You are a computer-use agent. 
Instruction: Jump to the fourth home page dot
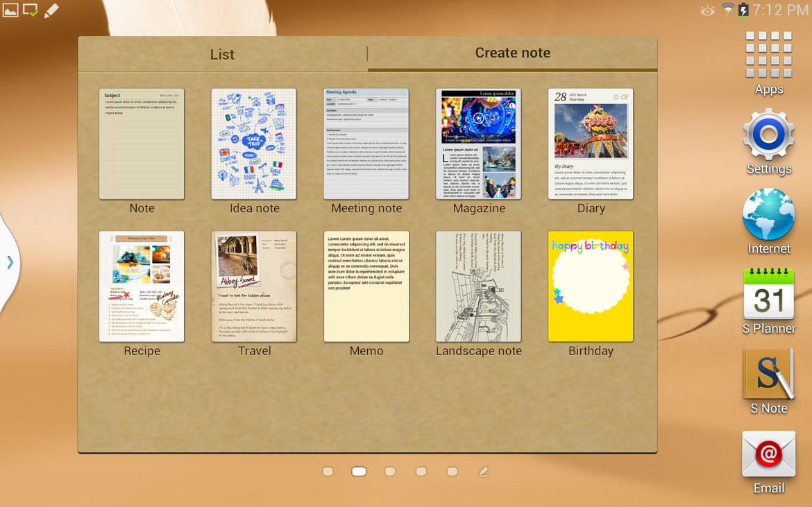tap(421, 472)
